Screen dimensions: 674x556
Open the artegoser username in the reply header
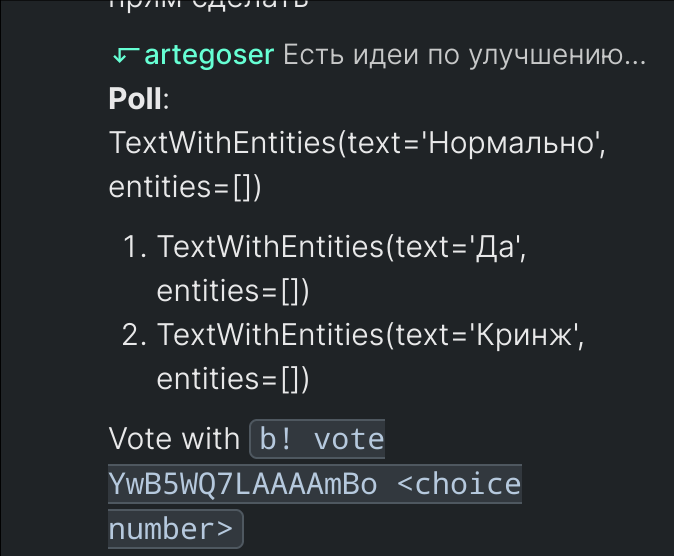coord(209,55)
